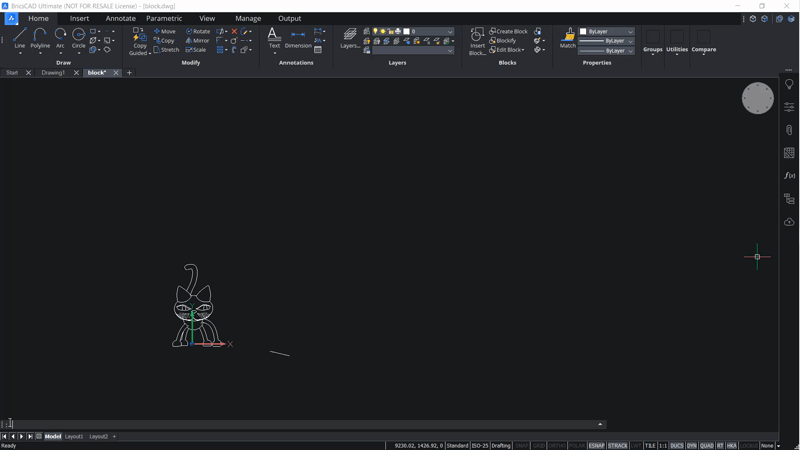Click the red Erase X icon

click(234, 31)
